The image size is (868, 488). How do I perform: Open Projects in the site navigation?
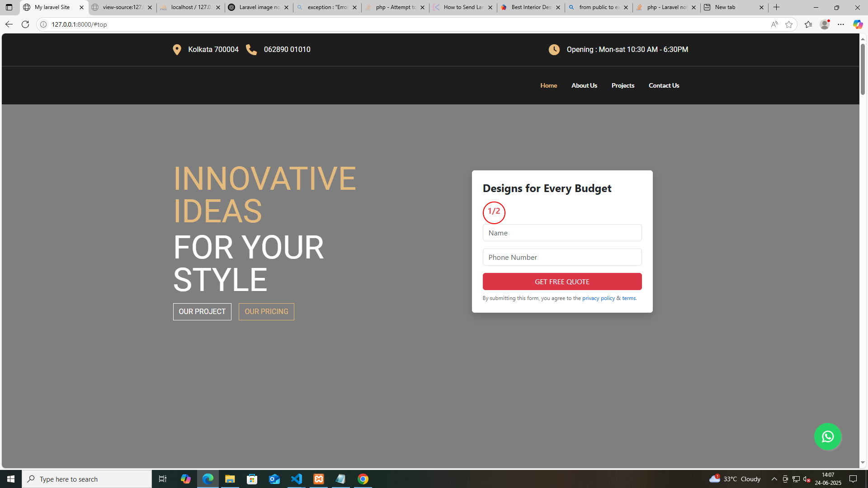pyautogui.click(x=623, y=85)
